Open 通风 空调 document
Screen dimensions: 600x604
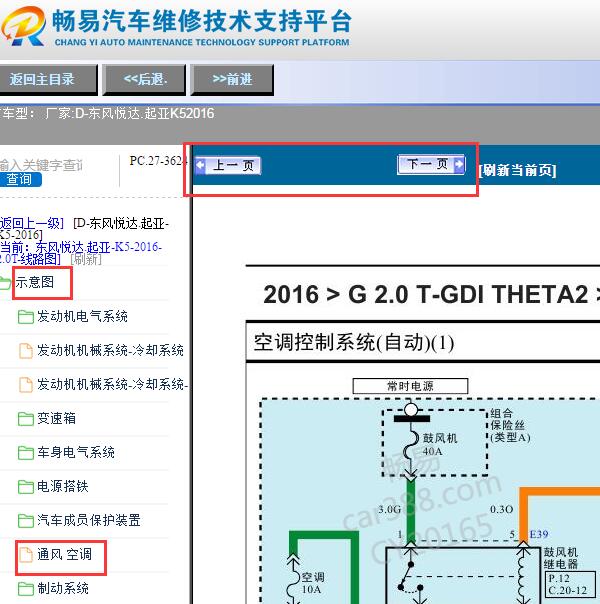coord(65,554)
